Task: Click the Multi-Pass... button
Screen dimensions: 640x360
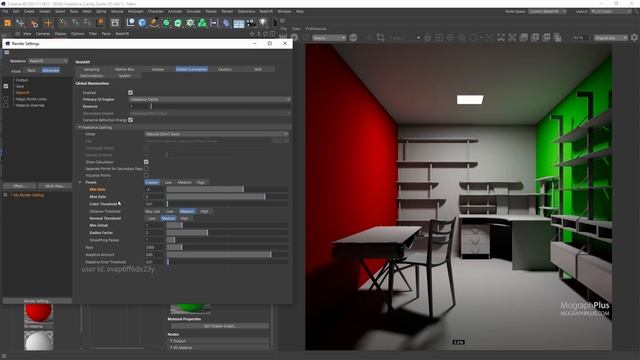Action: pyautogui.click(x=54, y=186)
